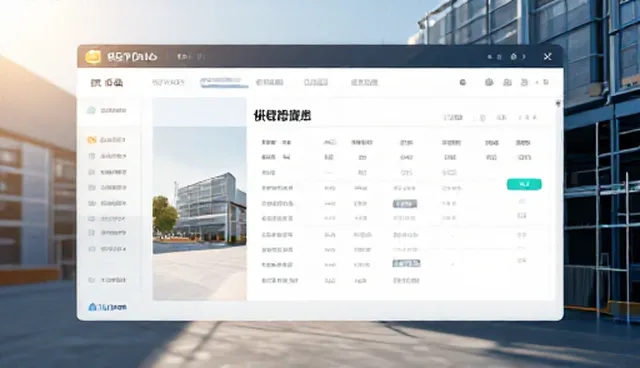The height and width of the screenshot is (368, 640).
Task: Click the blue house icon in the sidebar footer
Action: pos(92,307)
